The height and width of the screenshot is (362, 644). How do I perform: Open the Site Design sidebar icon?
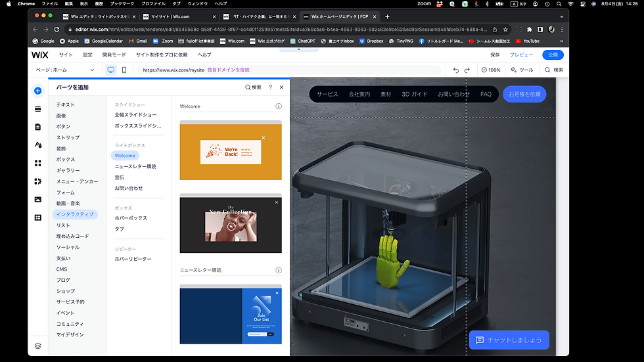click(38, 145)
